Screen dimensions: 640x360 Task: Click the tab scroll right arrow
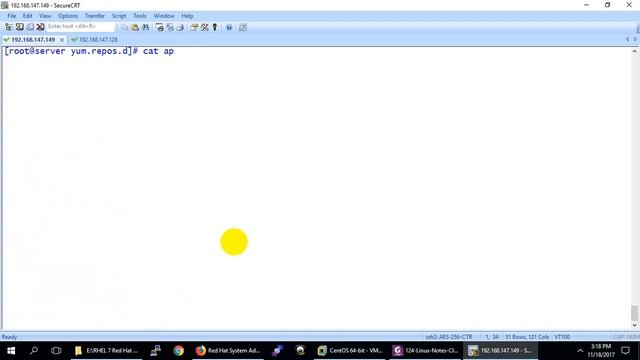click(635, 40)
